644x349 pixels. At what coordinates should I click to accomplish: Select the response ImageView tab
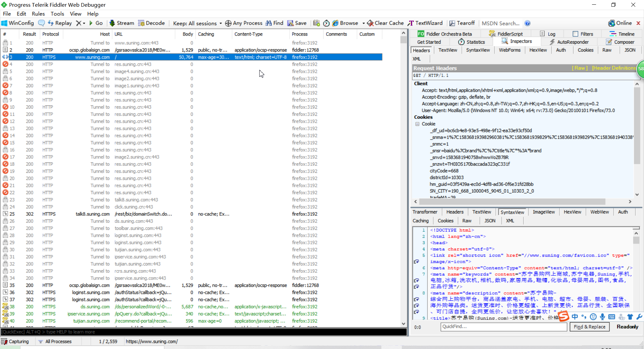tap(544, 212)
